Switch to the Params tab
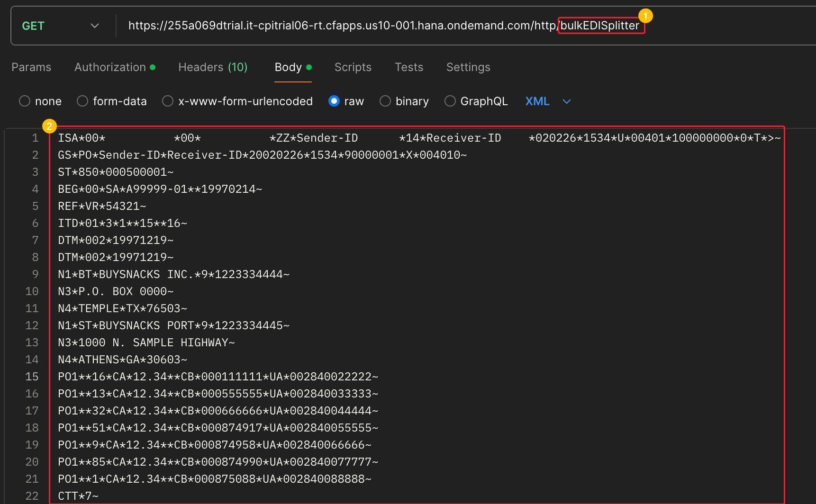The width and height of the screenshot is (816, 504). pyautogui.click(x=31, y=67)
